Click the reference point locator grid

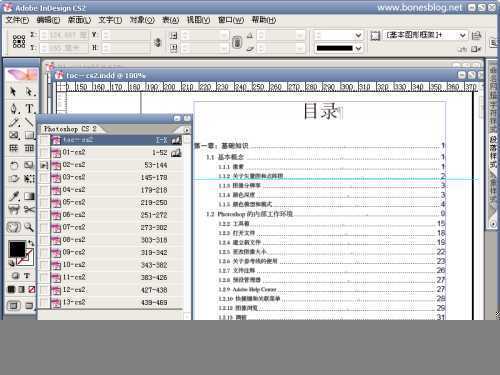[x=19, y=42]
